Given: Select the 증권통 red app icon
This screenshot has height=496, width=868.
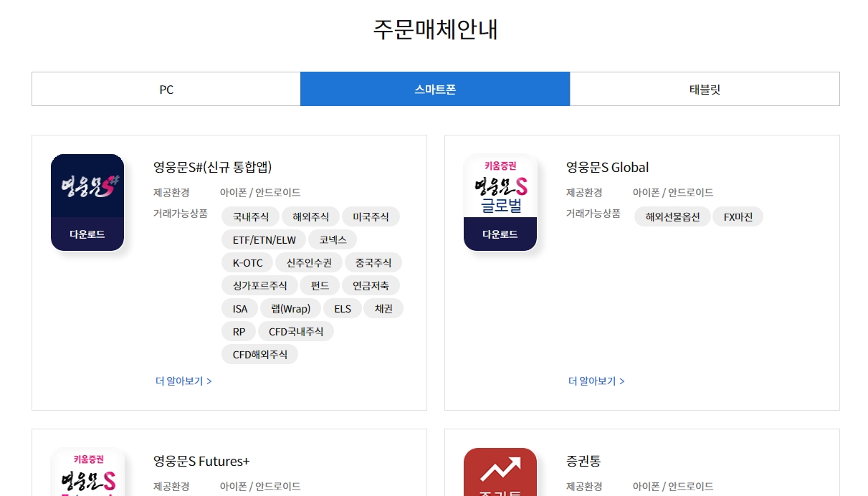Looking at the screenshot, I should [x=500, y=472].
